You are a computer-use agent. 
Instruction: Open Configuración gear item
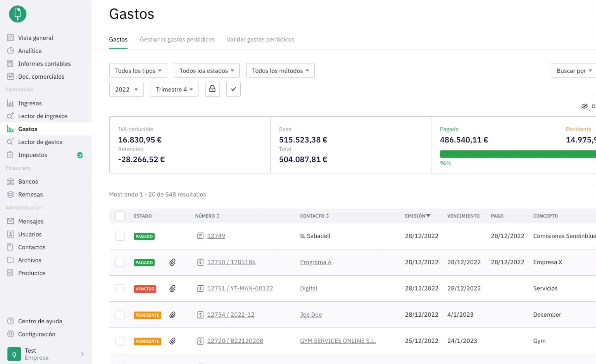click(37, 334)
